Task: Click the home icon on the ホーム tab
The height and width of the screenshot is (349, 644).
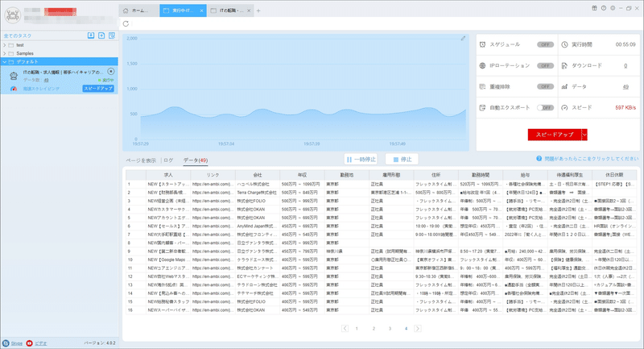Action: tap(126, 10)
